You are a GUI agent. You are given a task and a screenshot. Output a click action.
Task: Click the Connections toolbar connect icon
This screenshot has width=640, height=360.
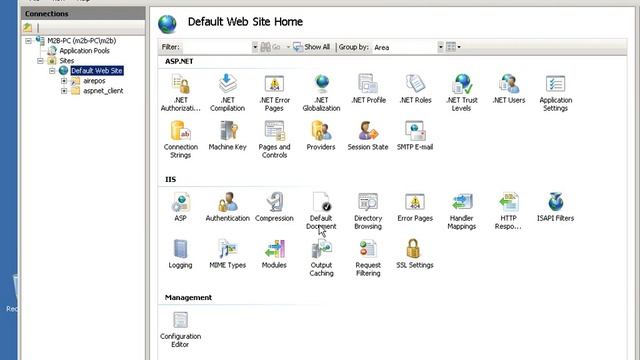pos(28,28)
